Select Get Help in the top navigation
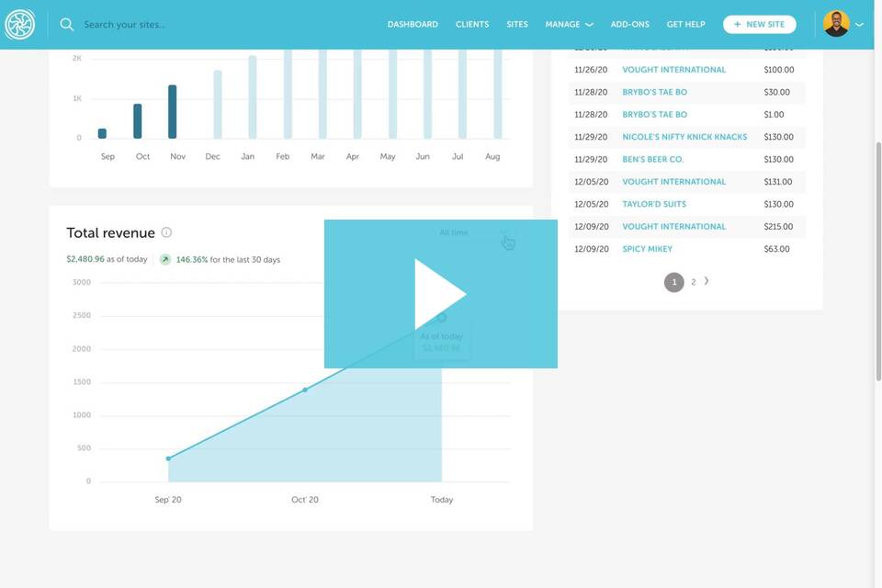This screenshot has width=882, height=588. point(685,24)
